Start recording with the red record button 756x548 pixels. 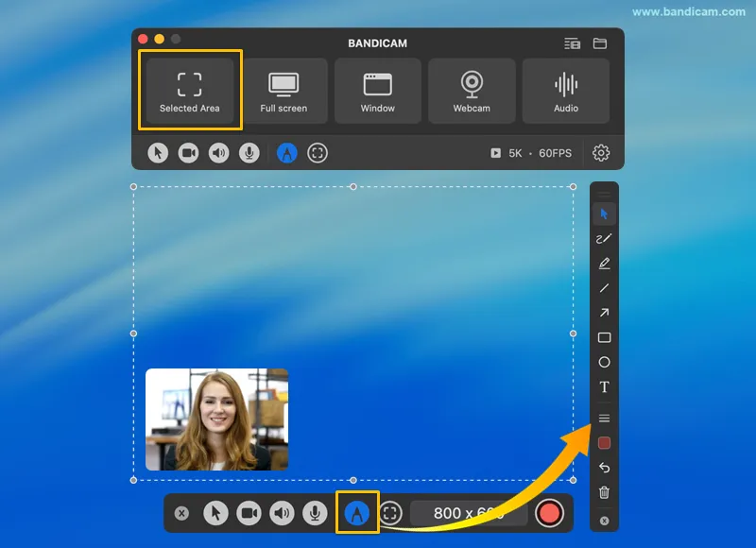point(549,513)
